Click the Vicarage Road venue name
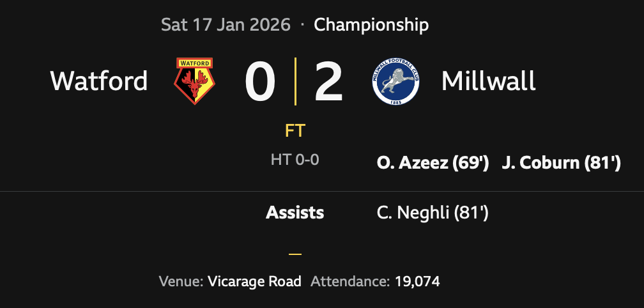Viewport: 644px width, 308px height. click(x=254, y=281)
